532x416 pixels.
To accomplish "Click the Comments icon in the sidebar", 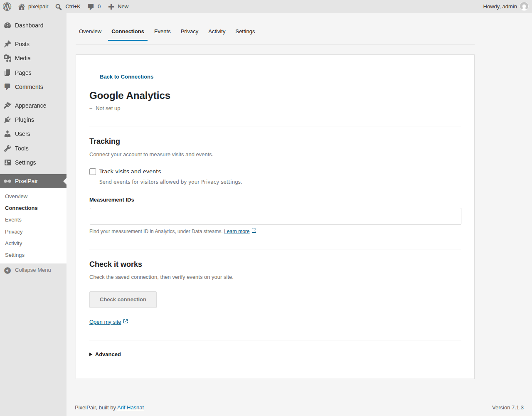I will (7, 87).
